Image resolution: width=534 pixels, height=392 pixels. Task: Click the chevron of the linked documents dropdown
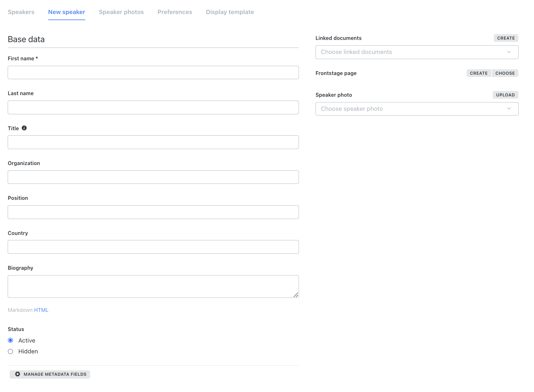coord(509,52)
